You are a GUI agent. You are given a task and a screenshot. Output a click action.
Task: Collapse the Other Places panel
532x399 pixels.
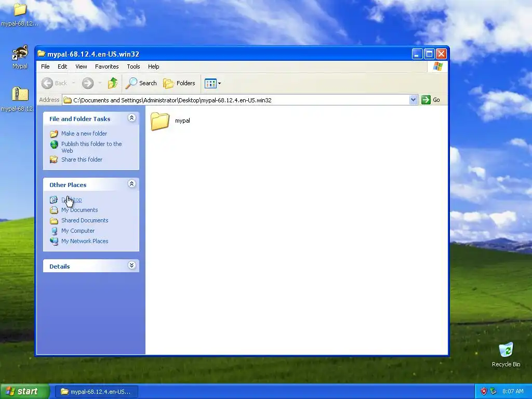(131, 184)
